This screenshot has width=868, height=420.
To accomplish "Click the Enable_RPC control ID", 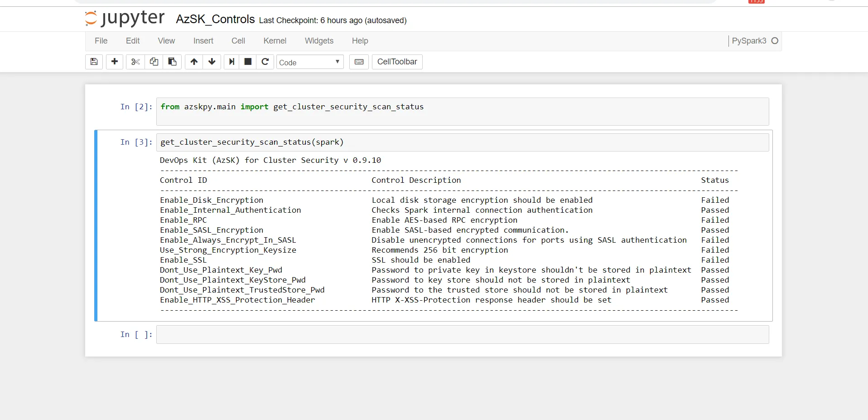I will (183, 220).
